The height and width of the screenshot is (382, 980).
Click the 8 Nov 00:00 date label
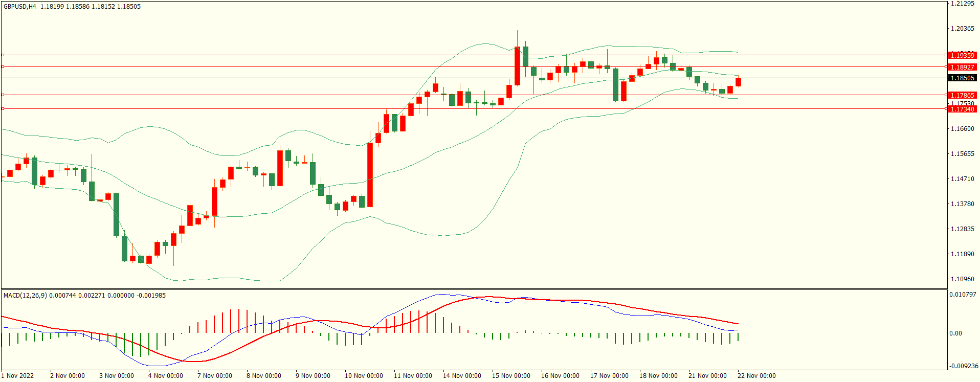point(263,376)
